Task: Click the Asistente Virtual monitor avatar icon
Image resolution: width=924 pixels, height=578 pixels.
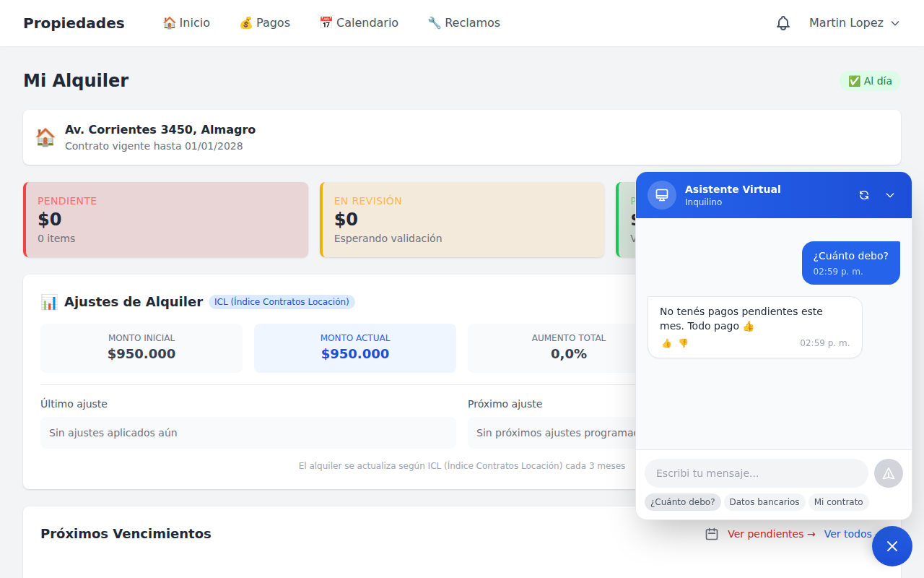Action: [661, 194]
